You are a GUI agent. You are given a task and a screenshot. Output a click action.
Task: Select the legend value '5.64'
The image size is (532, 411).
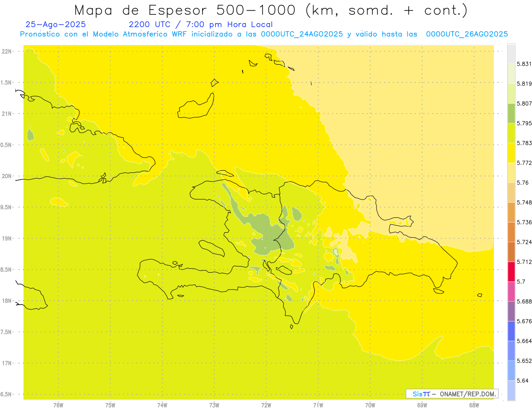523,381
